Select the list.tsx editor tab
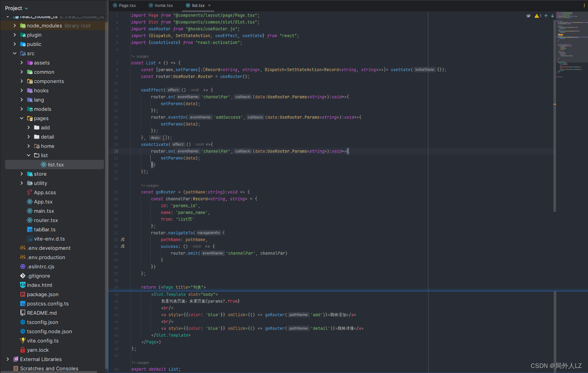Screen dimensions: 588x373 (x=195, y=5)
